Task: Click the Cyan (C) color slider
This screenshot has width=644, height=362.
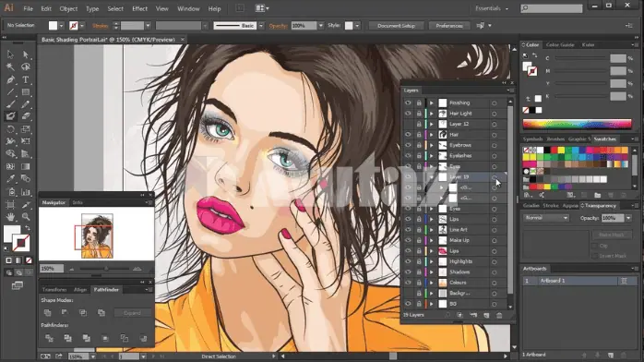Action: click(x=580, y=58)
